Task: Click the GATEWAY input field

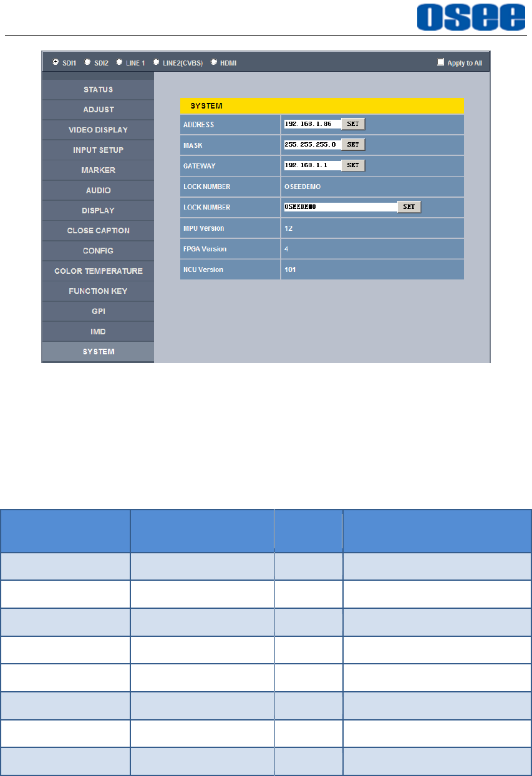Action: tap(312, 165)
